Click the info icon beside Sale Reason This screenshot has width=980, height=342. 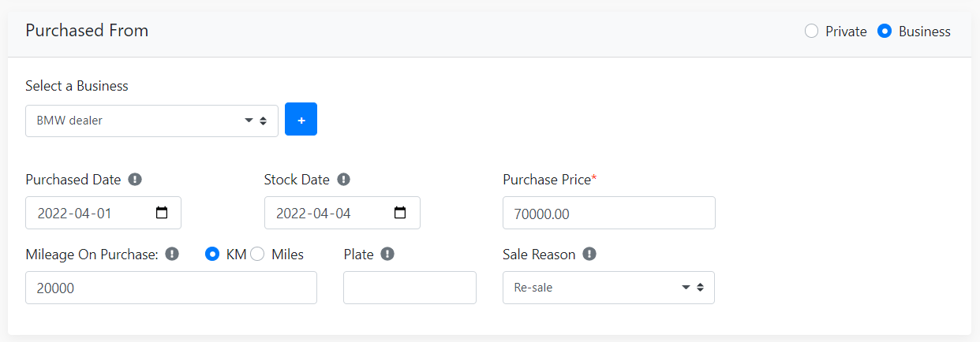(589, 255)
